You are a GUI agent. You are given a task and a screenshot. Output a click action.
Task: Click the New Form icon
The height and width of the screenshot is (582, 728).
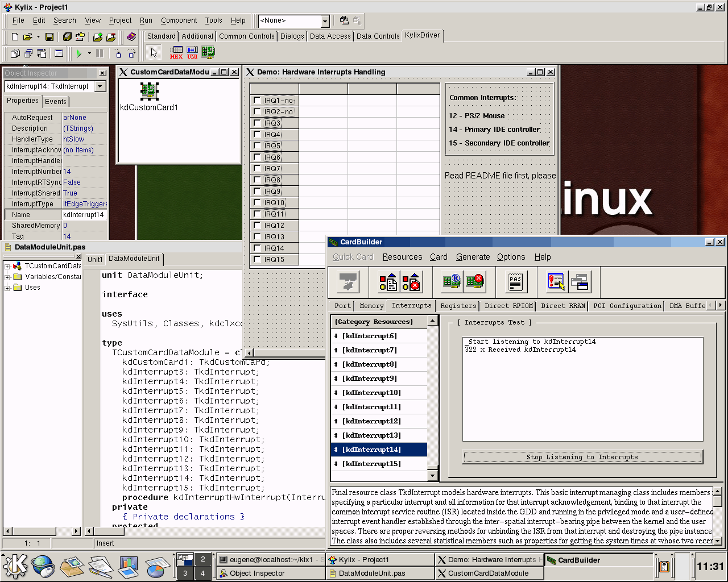click(x=59, y=53)
